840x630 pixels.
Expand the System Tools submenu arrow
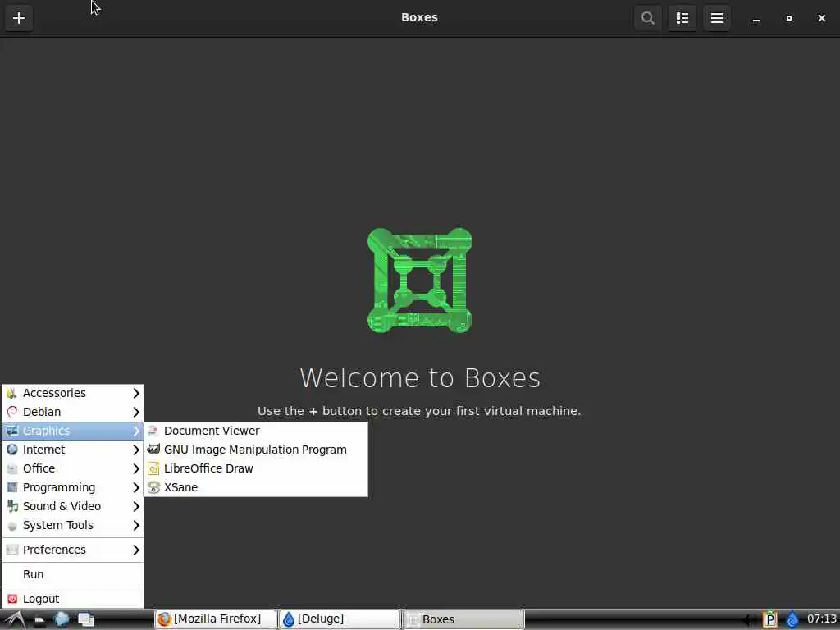point(136,526)
